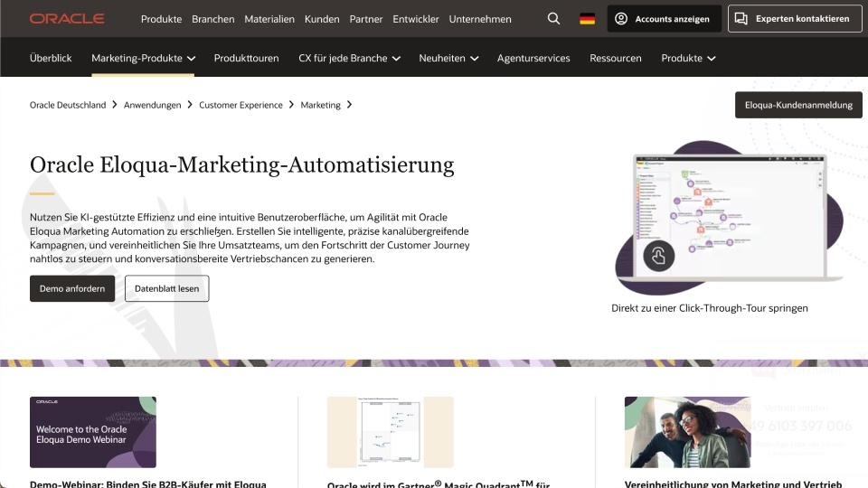This screenshot has height=488, width=868.
Task: Click Datenblatt lesen button
Action: [x=166, y=288]
